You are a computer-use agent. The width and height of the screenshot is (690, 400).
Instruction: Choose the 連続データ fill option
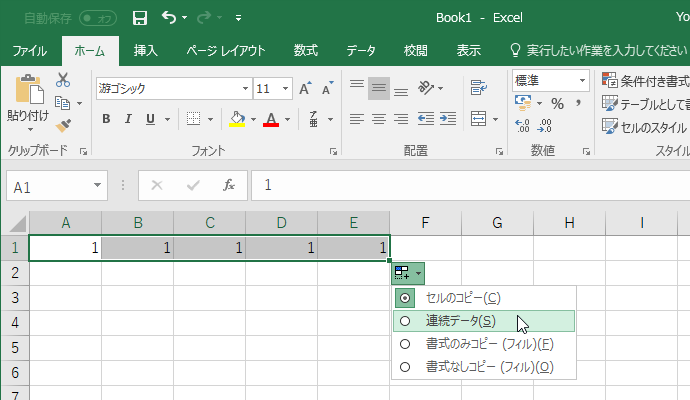point(405,321)
